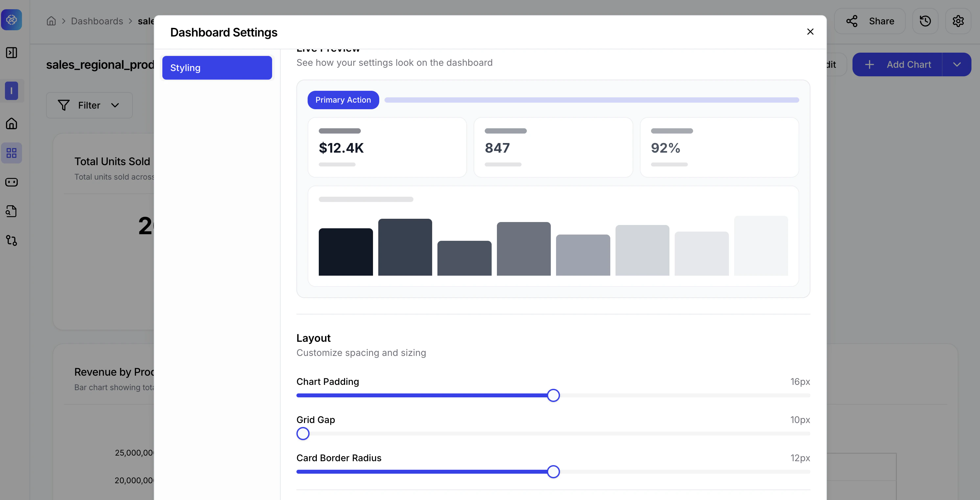Click Total Units Sold card title
Image resolution: width=980 pixels, height=500 pixels.
[x=112, y=162]
